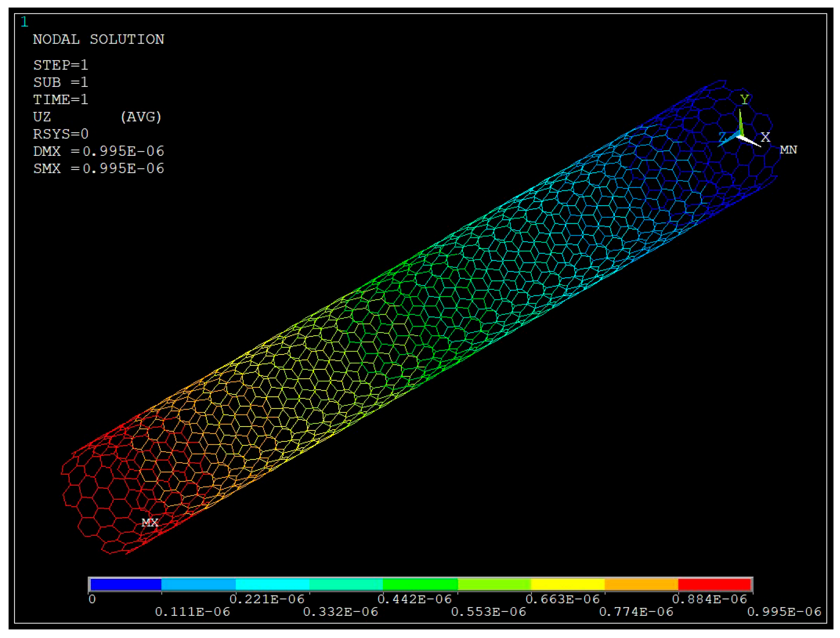Click the window number 1 indicator

24,22
